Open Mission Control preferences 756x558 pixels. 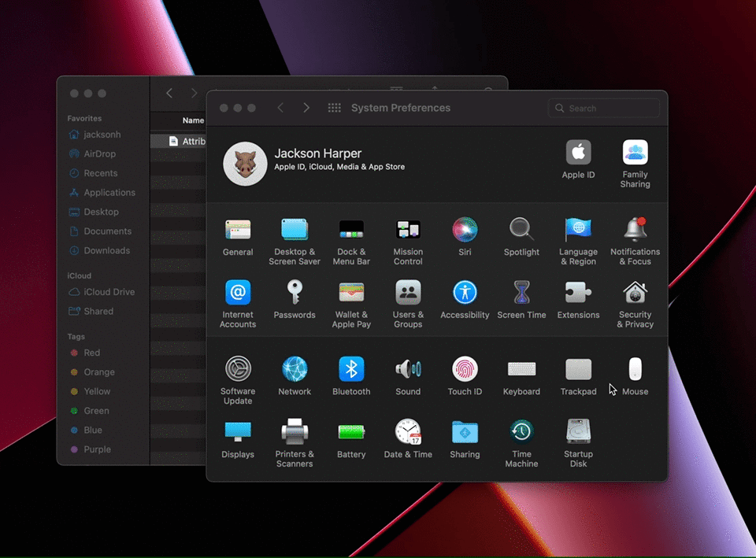pos(408,242)
